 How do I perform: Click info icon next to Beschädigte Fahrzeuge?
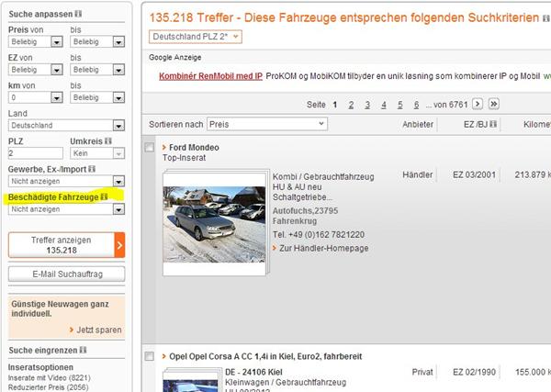105,196
